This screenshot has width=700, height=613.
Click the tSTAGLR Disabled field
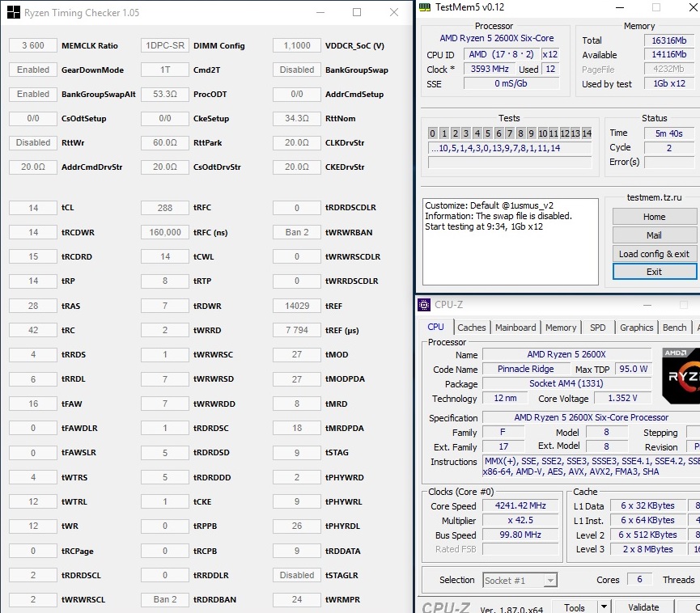297,576
